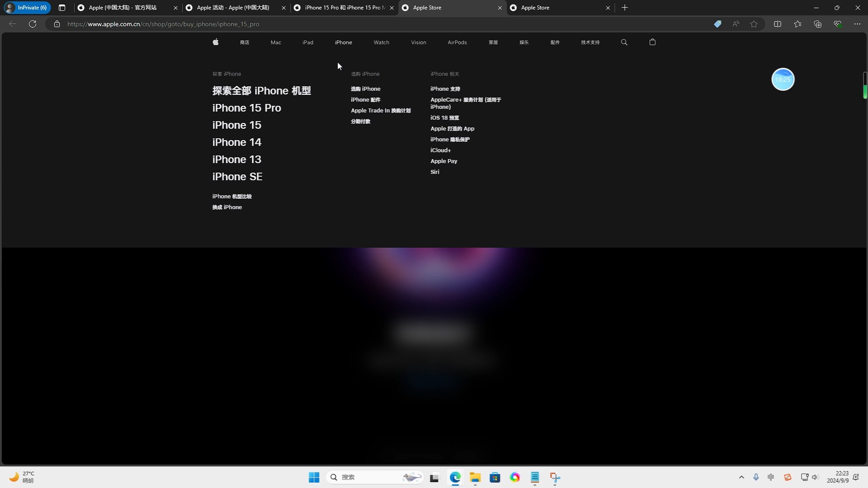Close the Apple 活动 tab

283,8
